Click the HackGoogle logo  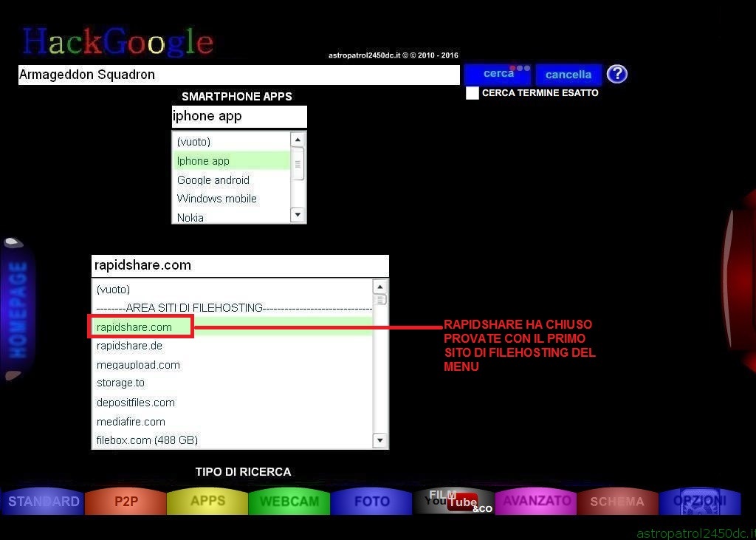tap(117, 41)
